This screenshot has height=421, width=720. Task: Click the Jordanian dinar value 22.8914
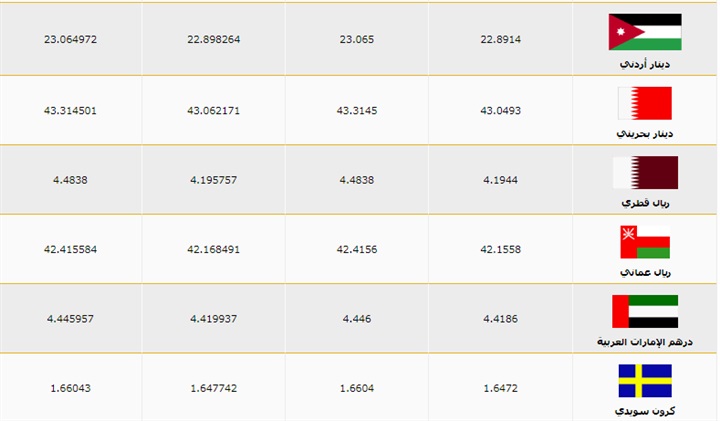pyautogui.click(x=500, y=39)
